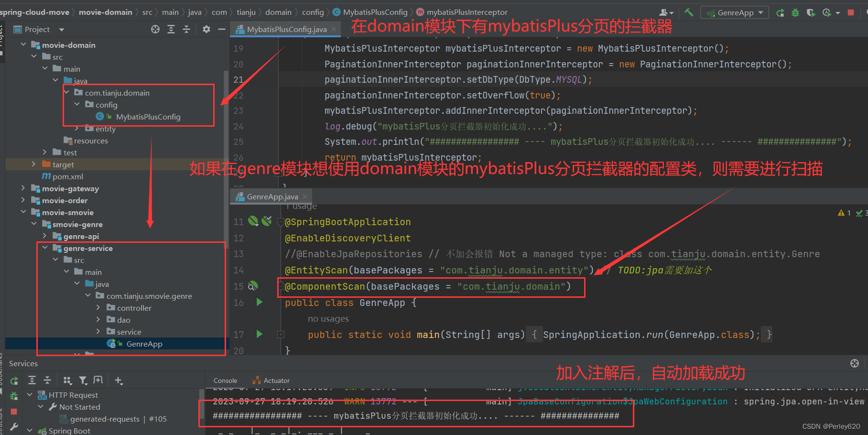Open Project panel settings gear

(x=206, y=29)
